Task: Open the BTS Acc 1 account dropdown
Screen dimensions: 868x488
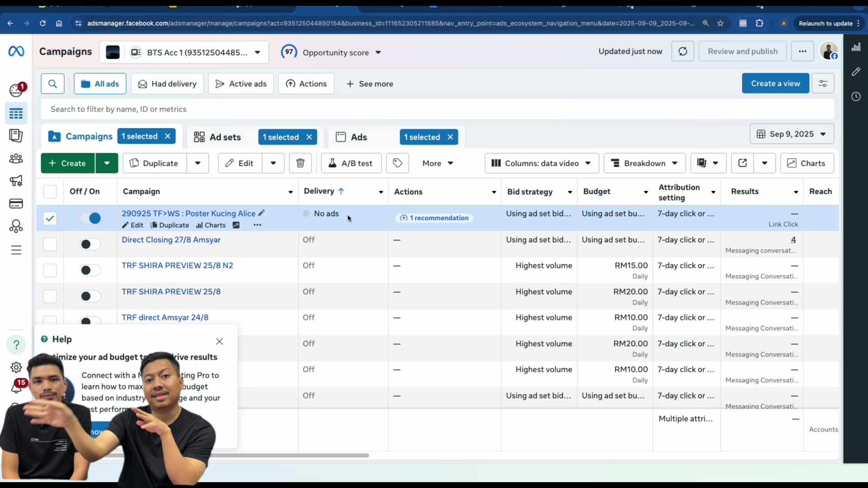Action: (x=184, y=52)
